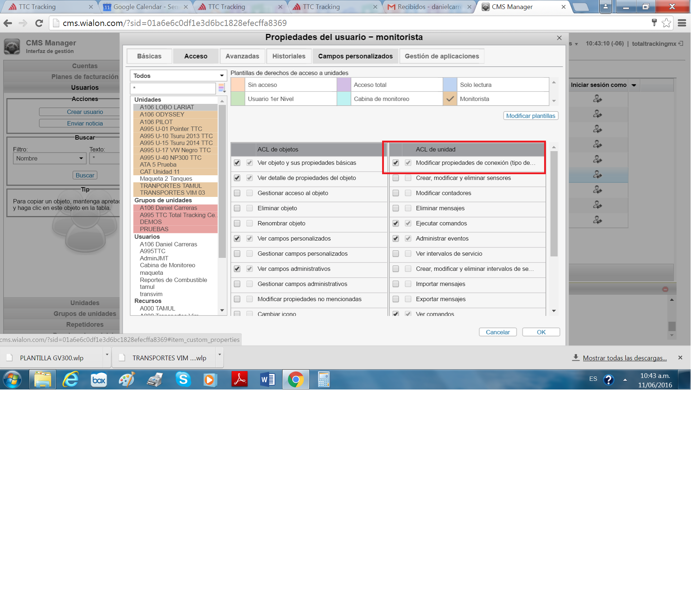Open the Chrome hamburger menu

point(682,23)
